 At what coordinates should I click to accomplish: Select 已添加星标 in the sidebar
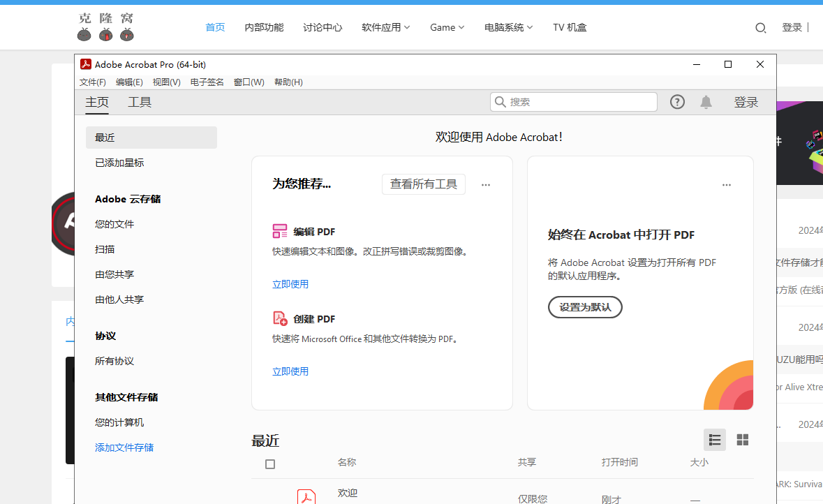click(x=119, y=163)
